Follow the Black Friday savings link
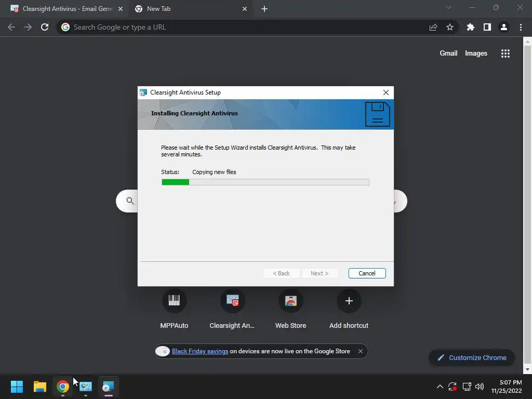 [x=200, y=351]
